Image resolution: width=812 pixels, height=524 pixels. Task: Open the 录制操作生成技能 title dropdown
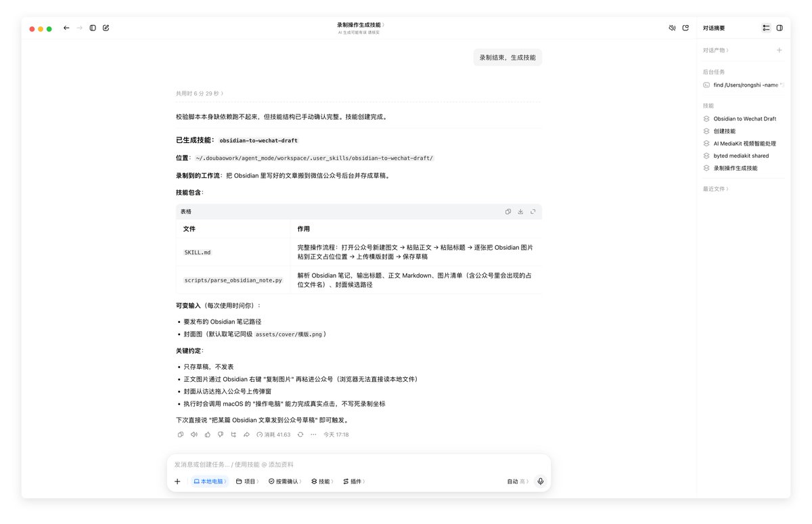click(361, 25)
